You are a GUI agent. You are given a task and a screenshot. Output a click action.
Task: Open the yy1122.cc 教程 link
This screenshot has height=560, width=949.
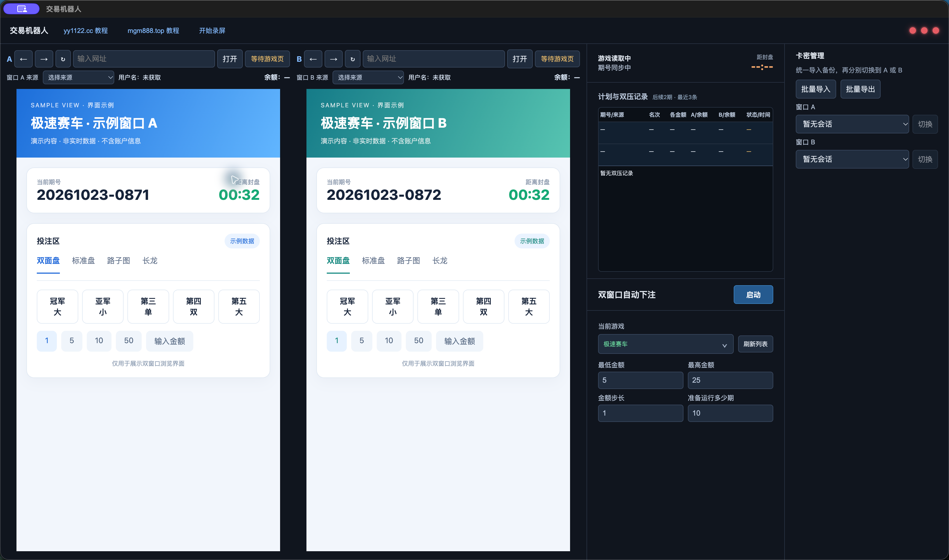[86, 30]
